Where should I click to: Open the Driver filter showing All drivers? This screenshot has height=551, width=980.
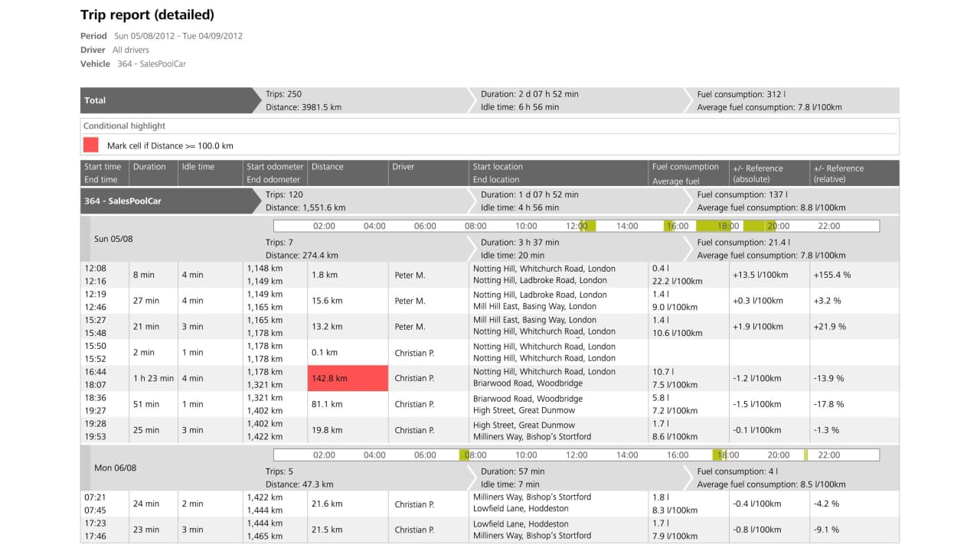(129, 50)
